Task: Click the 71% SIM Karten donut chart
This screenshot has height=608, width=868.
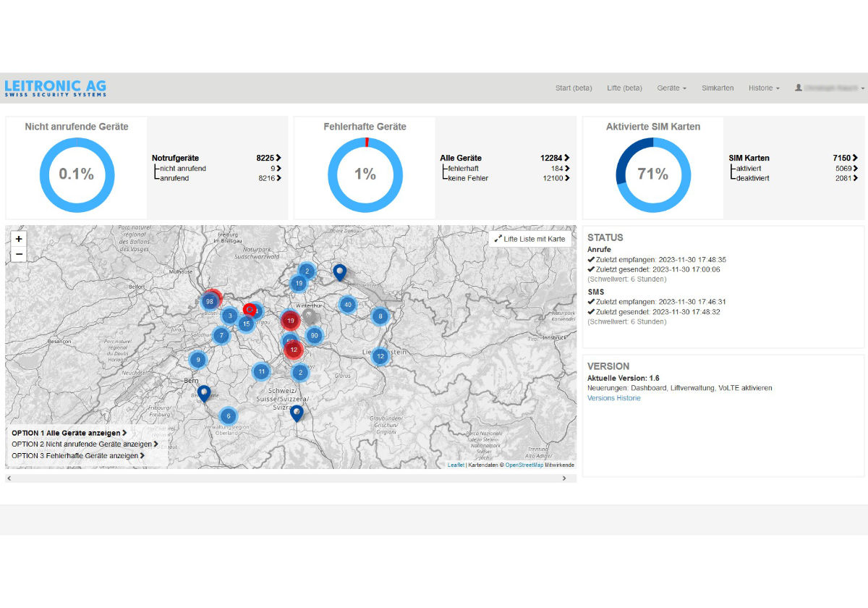Action: click(x=653, y=174)
